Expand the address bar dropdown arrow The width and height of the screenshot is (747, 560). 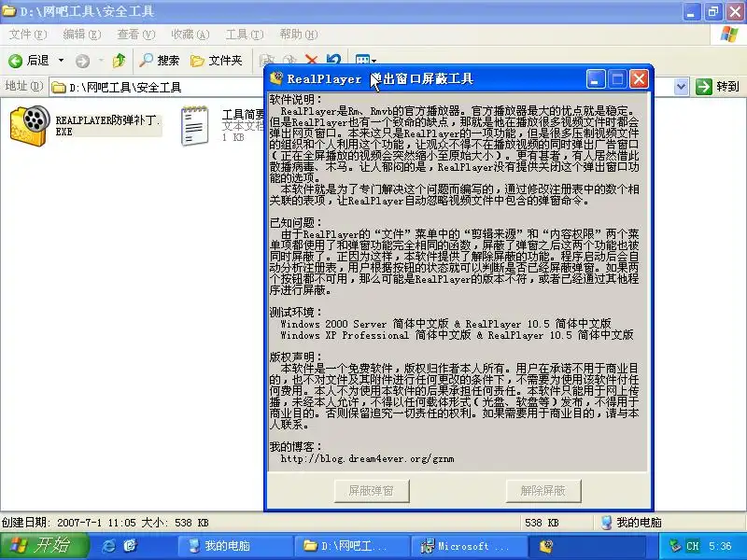681,87
